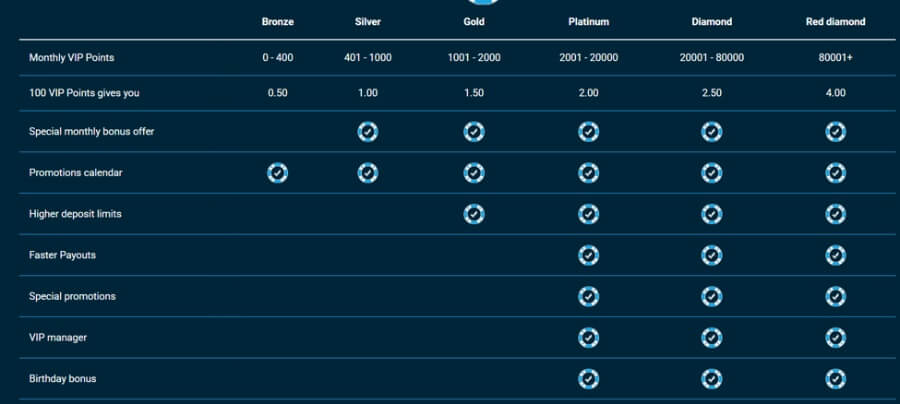Click Platinum check icon in Promotions calendar row

click(588, 173)
